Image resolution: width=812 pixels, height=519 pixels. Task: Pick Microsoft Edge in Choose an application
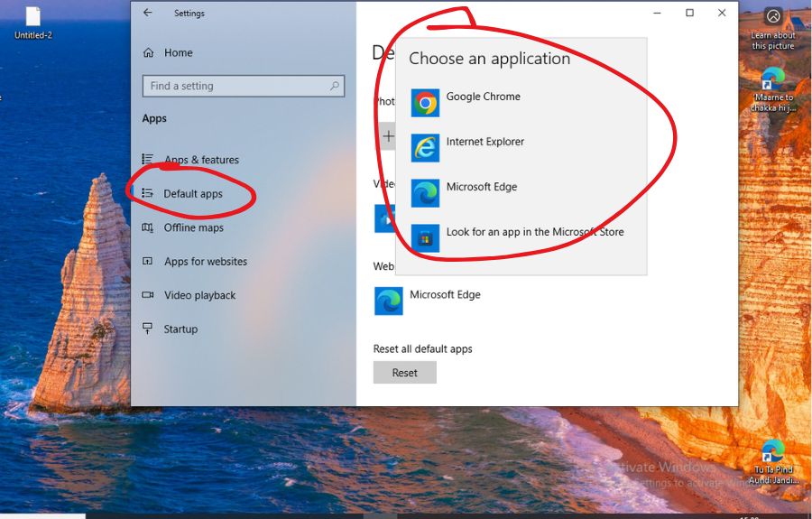pos(521,192)
